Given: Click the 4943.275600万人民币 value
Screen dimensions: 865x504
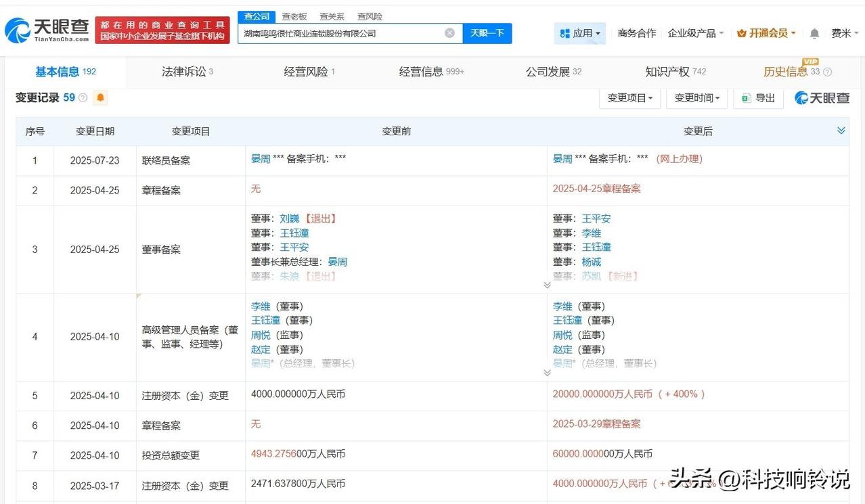Looking at the screenshot, I should (298, 454).
